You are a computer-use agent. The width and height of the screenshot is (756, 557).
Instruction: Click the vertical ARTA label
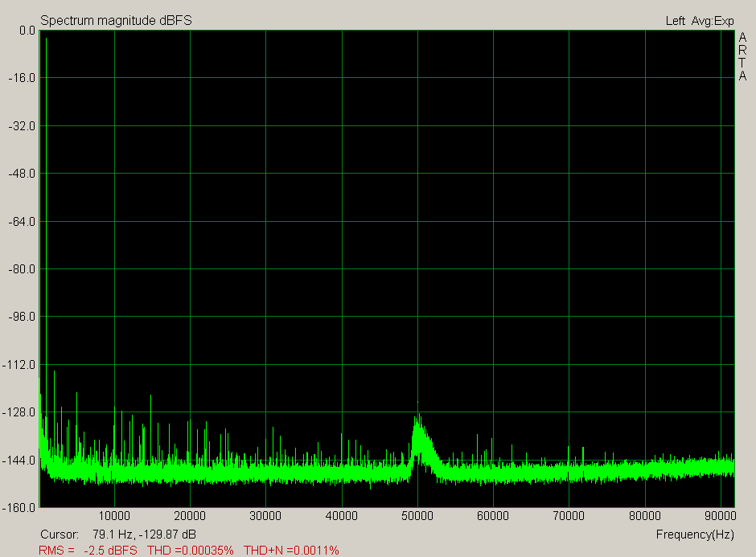click(742, 56)
